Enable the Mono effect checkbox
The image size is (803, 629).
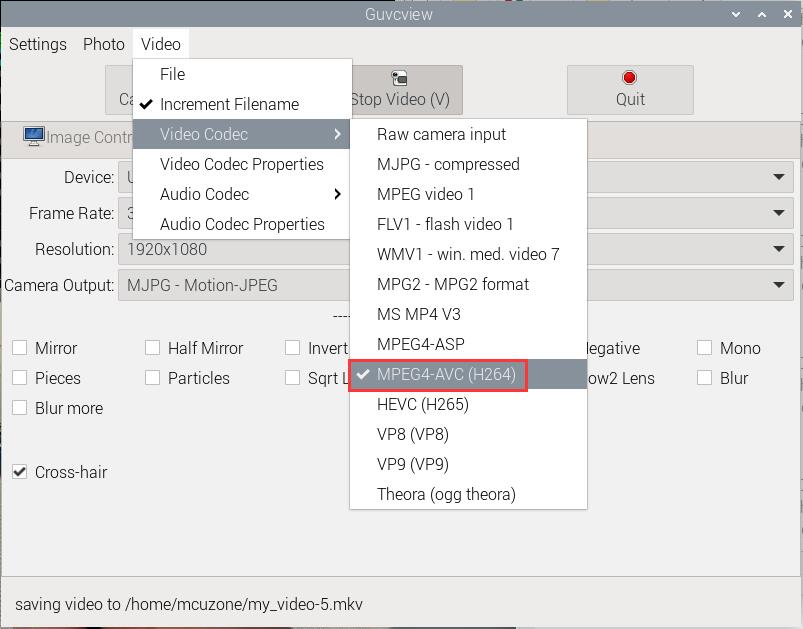pos(704,348)
